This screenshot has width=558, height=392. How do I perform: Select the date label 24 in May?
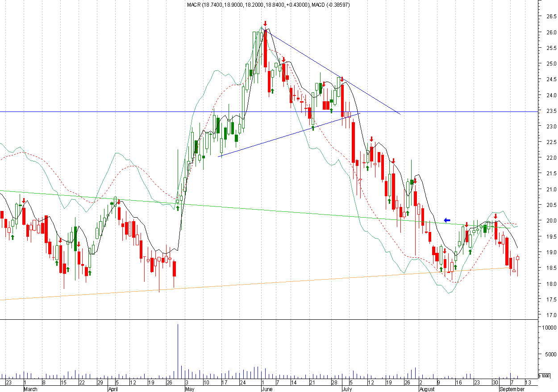click(243, 383)
